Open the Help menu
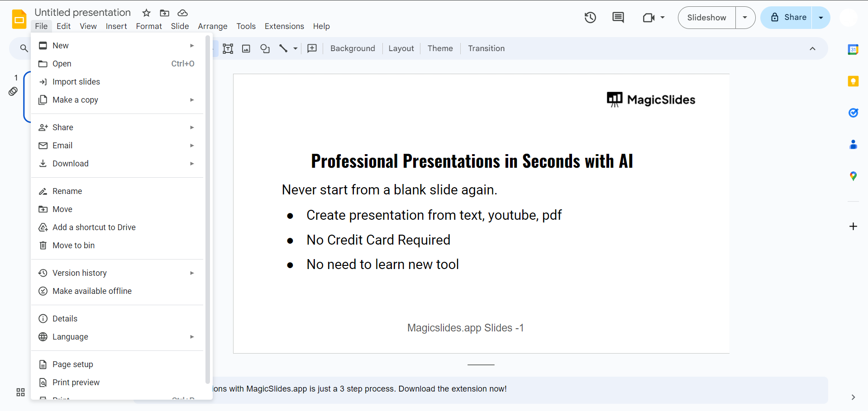 click(321, 26)
